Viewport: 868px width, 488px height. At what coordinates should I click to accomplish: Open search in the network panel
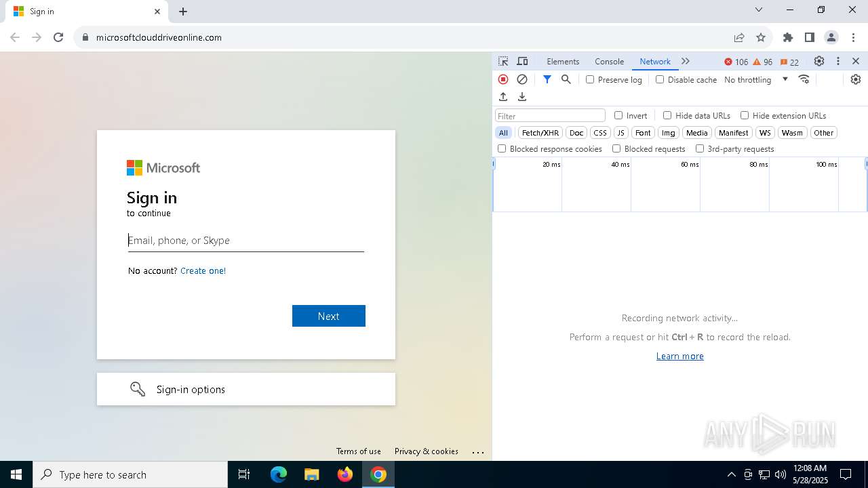[566, 79]
